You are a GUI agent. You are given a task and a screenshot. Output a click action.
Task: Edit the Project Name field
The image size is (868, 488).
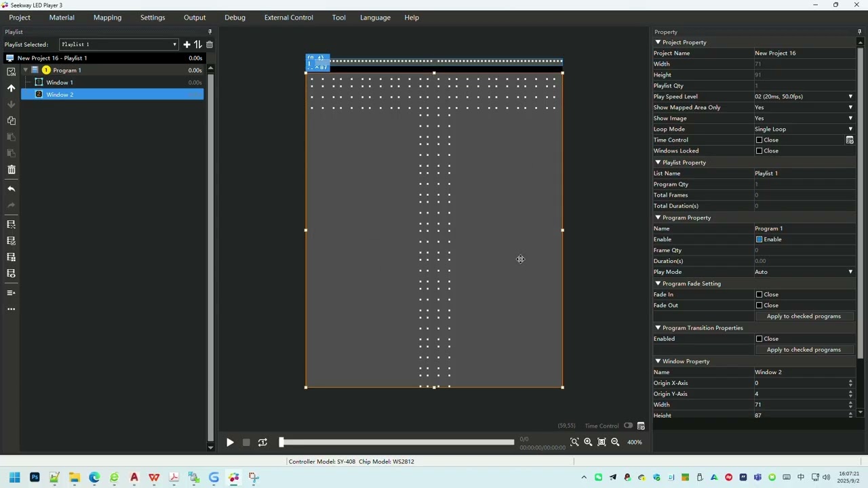click(804, 53)
